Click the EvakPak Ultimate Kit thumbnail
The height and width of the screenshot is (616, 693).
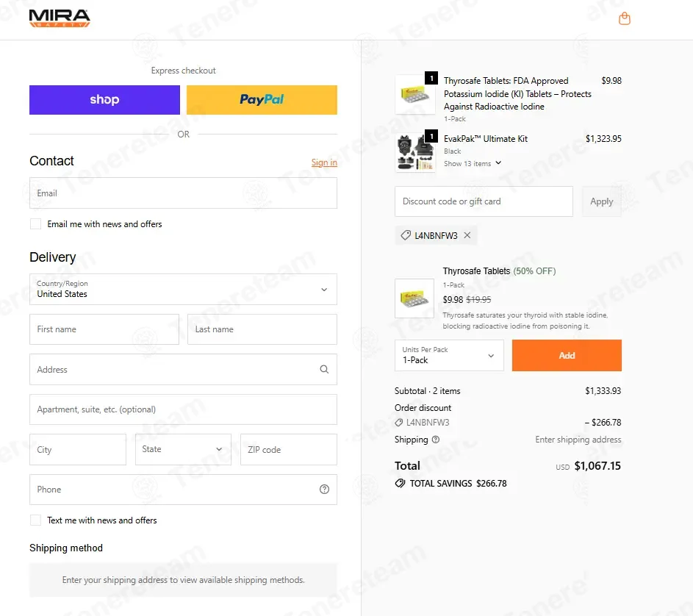point(414,153)
